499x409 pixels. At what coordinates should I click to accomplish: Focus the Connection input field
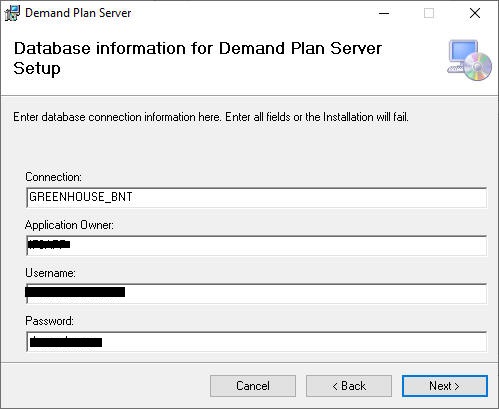click(x=256, y=197)
